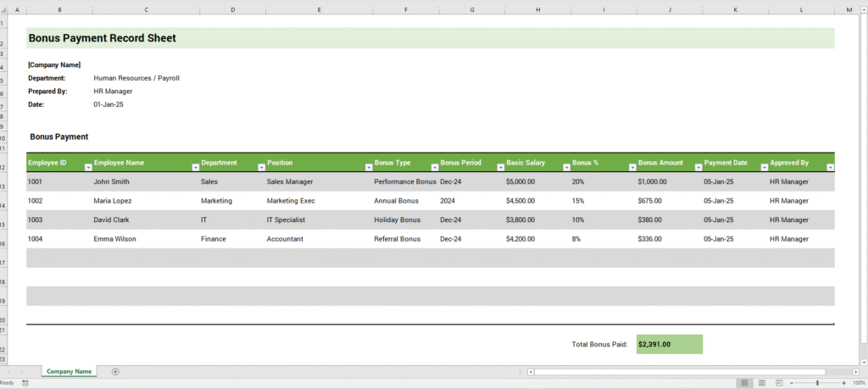Image resolution: width=868 pixels, height=389 pixels.
Task: Switch to Page Break Preview view
Action: [x=779, y=383]
